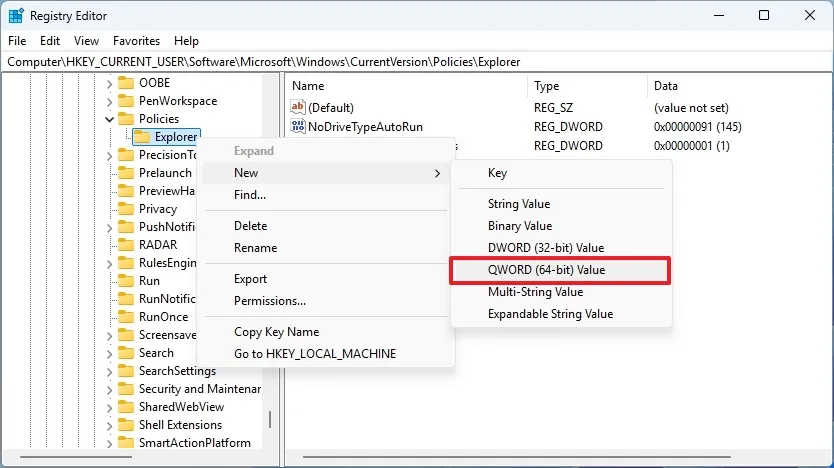Expand the SharedWebView tree node

coord(109,407)
